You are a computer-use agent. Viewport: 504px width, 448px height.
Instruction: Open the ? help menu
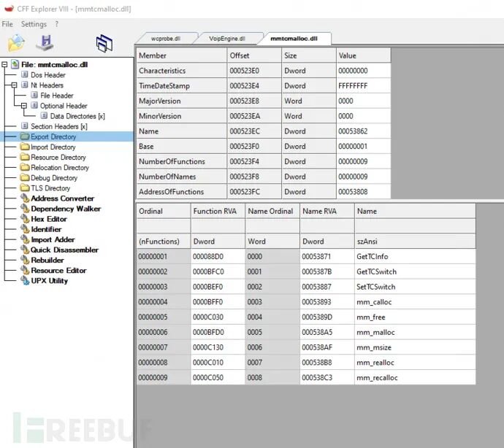point(56,24)
